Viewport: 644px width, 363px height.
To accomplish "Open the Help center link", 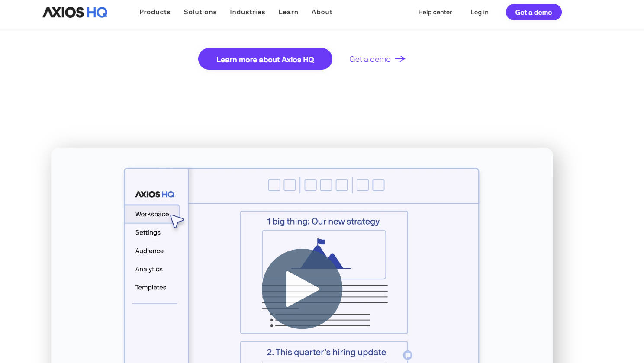I will click(435, 12).
